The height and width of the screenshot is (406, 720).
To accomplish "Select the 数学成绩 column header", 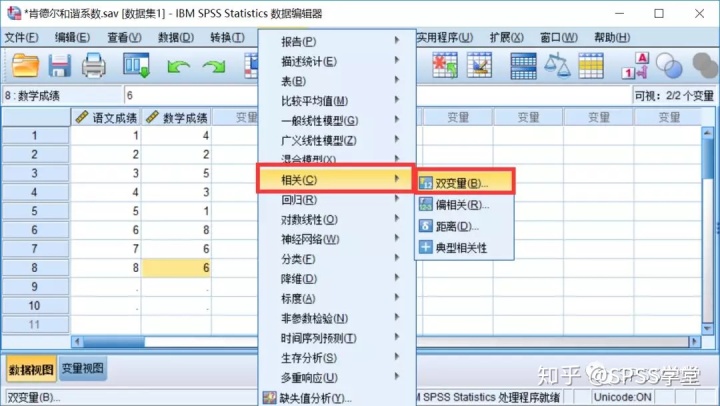I will [176, 118].
